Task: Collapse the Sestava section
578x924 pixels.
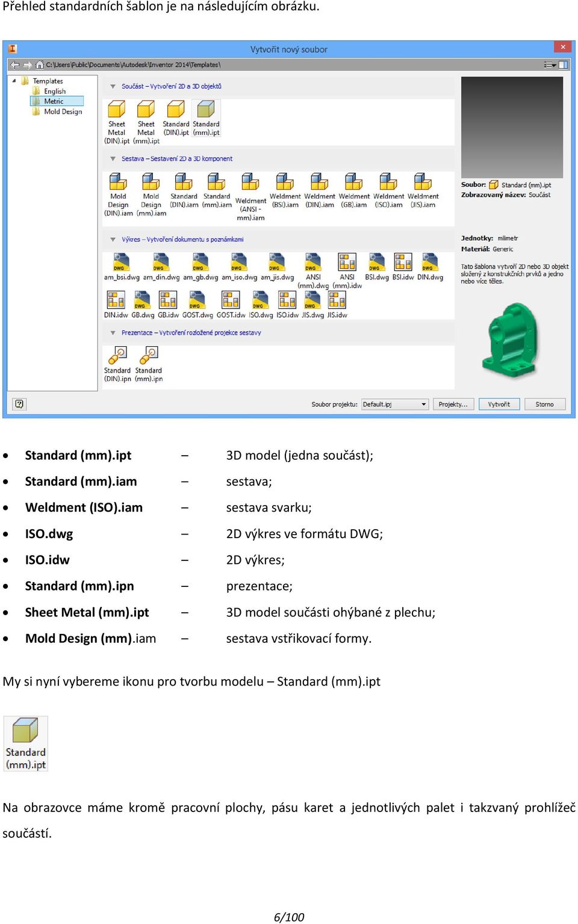Action: pyautogui.click(x=113, y=159)
